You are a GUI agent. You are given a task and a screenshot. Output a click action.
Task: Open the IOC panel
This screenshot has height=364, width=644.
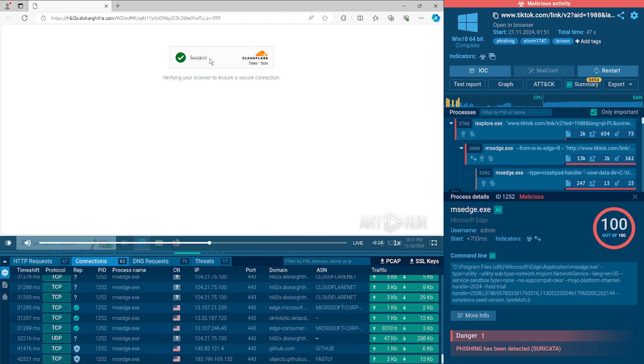coord(480,71)
